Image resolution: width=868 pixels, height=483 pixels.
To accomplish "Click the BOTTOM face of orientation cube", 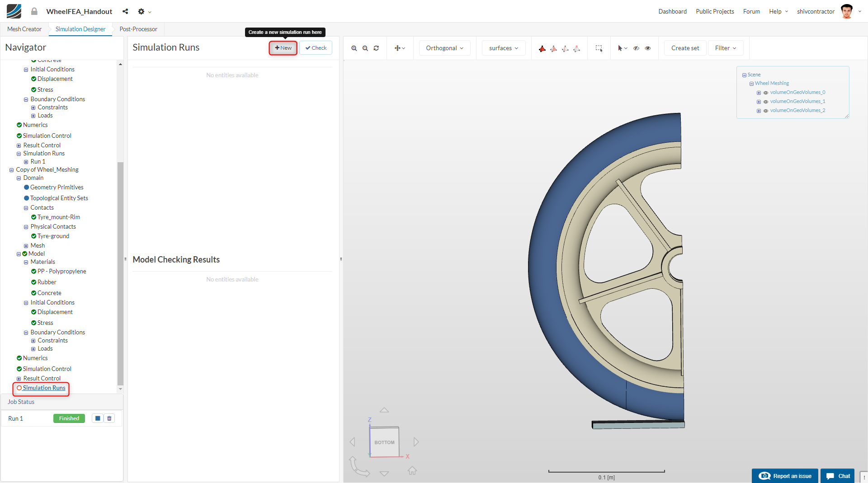I will 384,442.
